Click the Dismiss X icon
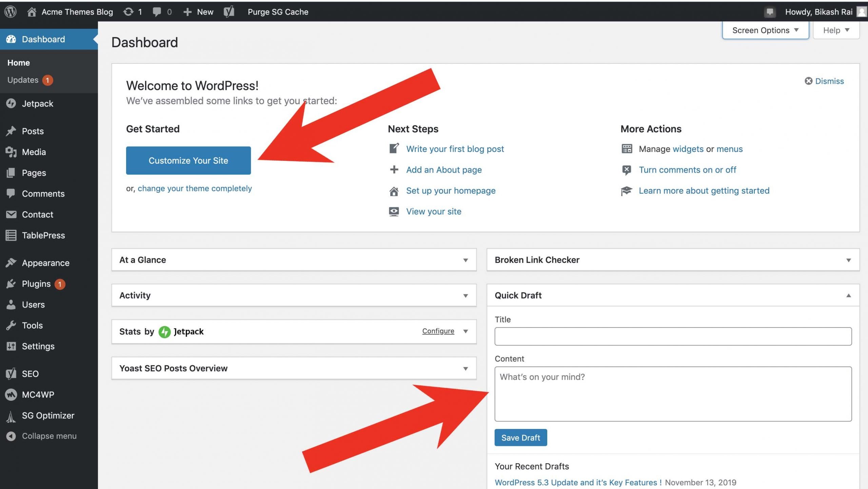The width and height of the screenshot is (868, 489). click(x=808, y=81)
